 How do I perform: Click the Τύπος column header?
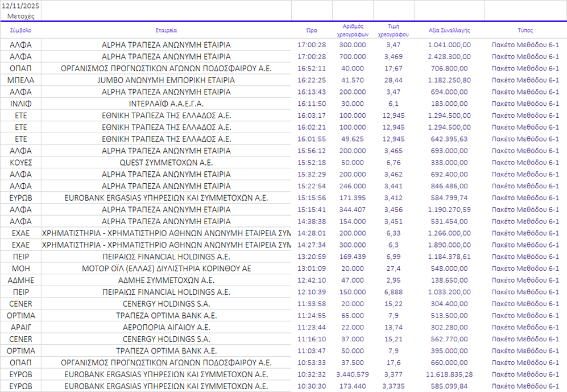tap(525, 30)
